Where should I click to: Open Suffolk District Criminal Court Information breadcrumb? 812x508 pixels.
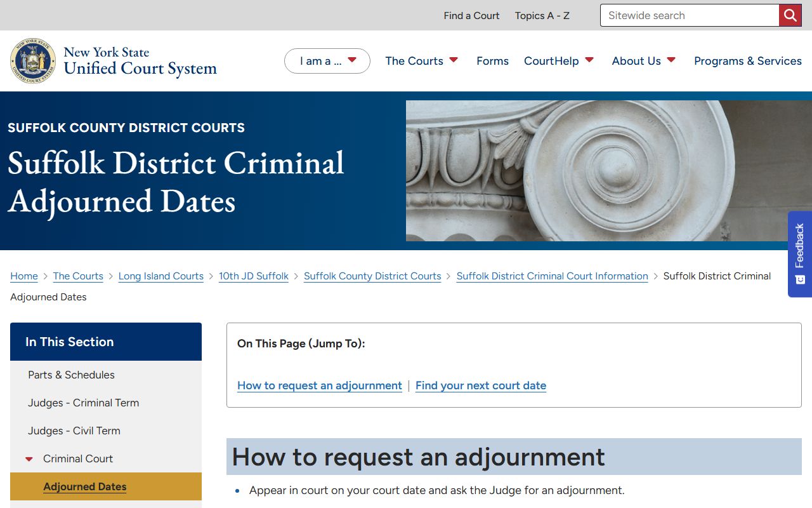(x=553, y=276)
